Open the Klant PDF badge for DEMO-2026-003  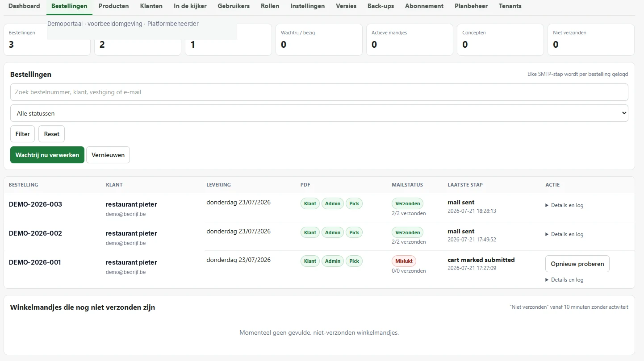pos(310,203)
